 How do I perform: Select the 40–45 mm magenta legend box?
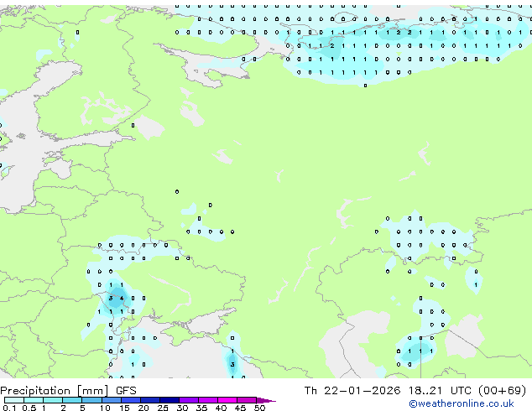point(227,400)
